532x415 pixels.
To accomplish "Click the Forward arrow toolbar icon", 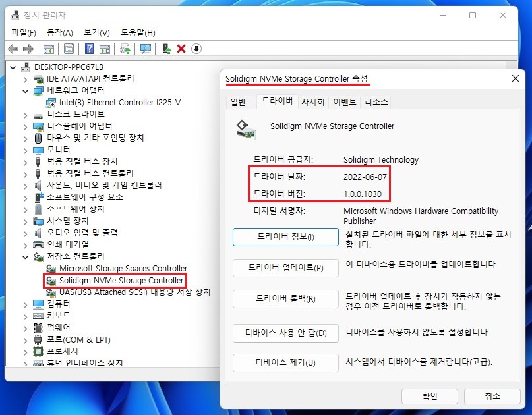I will click(x=28, y=49).
